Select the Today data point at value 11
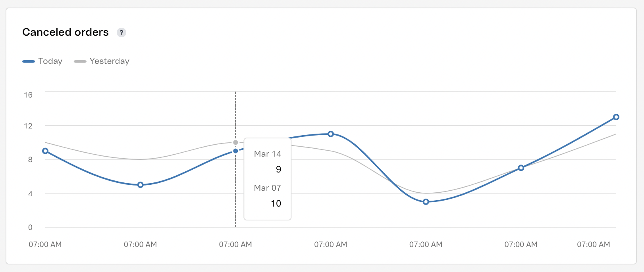644x272 pixels. tap(331, 134)
